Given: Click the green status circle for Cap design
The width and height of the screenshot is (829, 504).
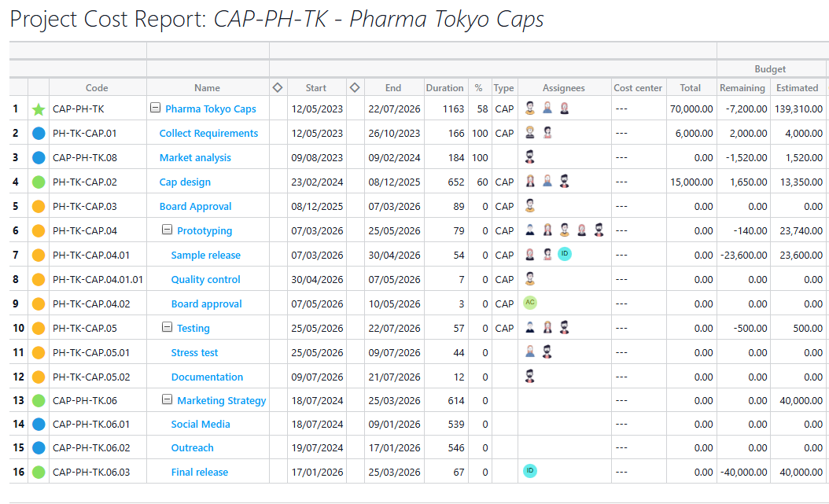Looking at the screenshot, I should coord(39,182).
